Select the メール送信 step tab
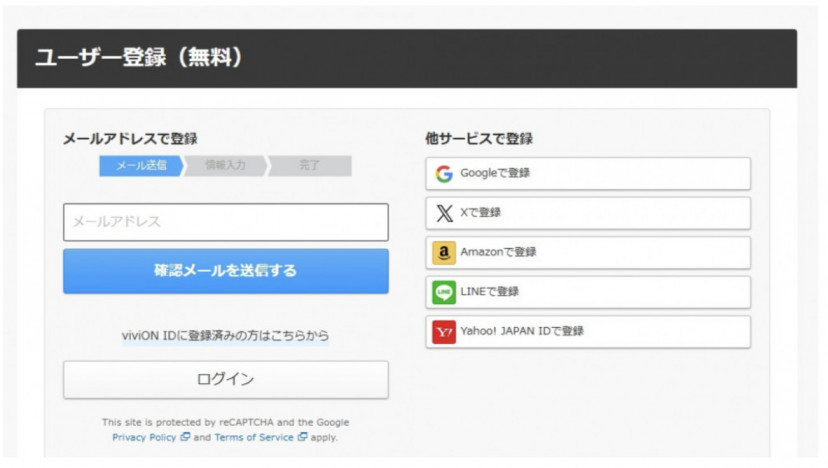The image size is (828, 468). (141, 165)
